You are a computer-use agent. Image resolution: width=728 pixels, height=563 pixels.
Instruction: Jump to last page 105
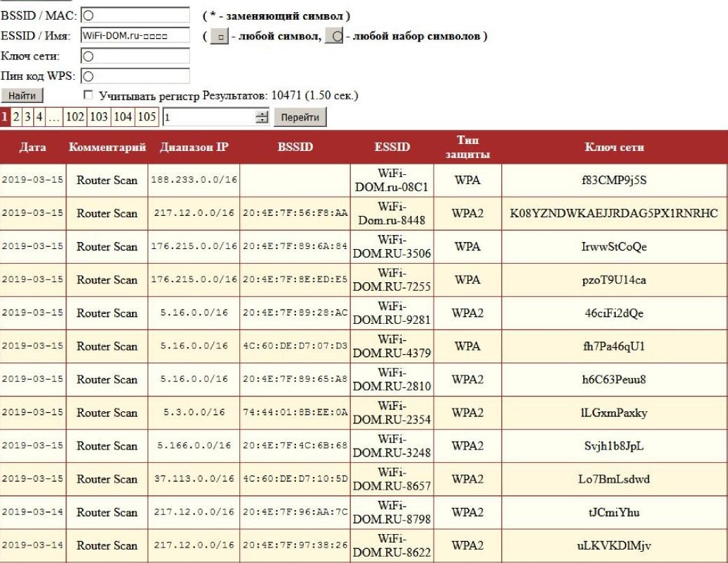pos(148,117)
